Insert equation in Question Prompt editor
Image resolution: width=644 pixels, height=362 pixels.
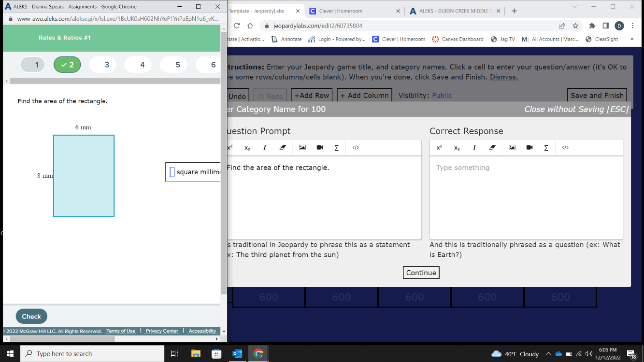tap(336, 148)
